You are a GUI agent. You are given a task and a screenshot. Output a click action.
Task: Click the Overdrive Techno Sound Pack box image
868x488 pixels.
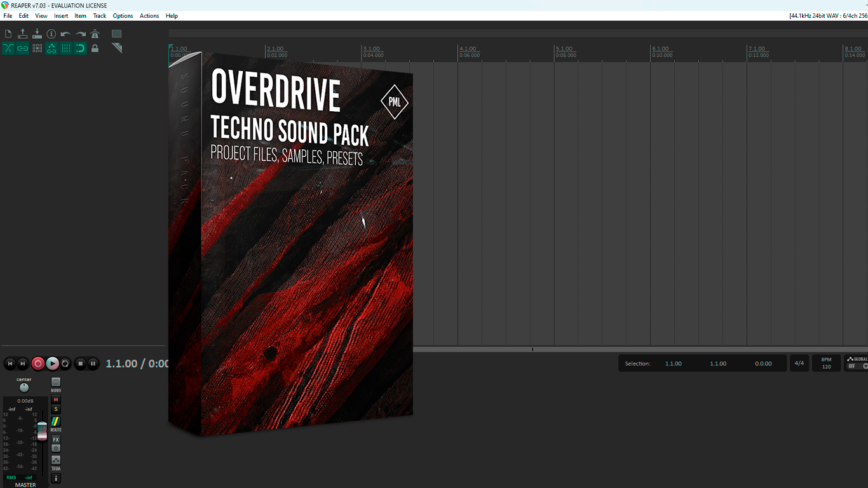click(x=290, y=244)
